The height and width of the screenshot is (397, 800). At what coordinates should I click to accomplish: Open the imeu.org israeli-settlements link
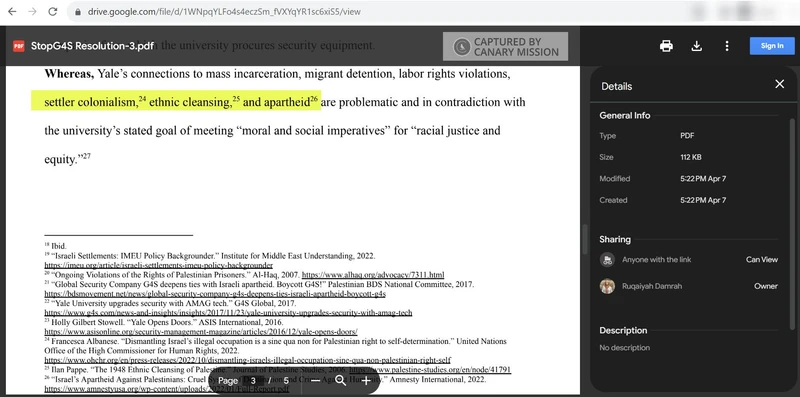click(158, 265)
